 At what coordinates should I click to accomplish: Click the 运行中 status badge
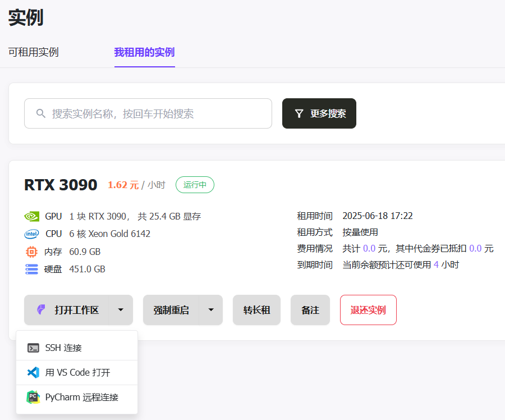click(x=195, y=185)
